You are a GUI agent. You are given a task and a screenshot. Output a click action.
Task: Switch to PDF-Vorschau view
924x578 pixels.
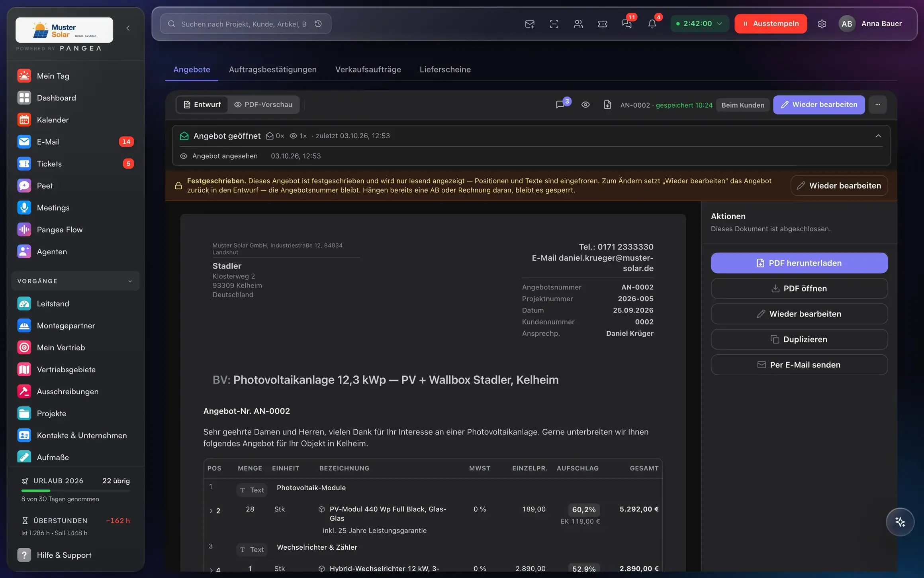(x=263, y=104)
